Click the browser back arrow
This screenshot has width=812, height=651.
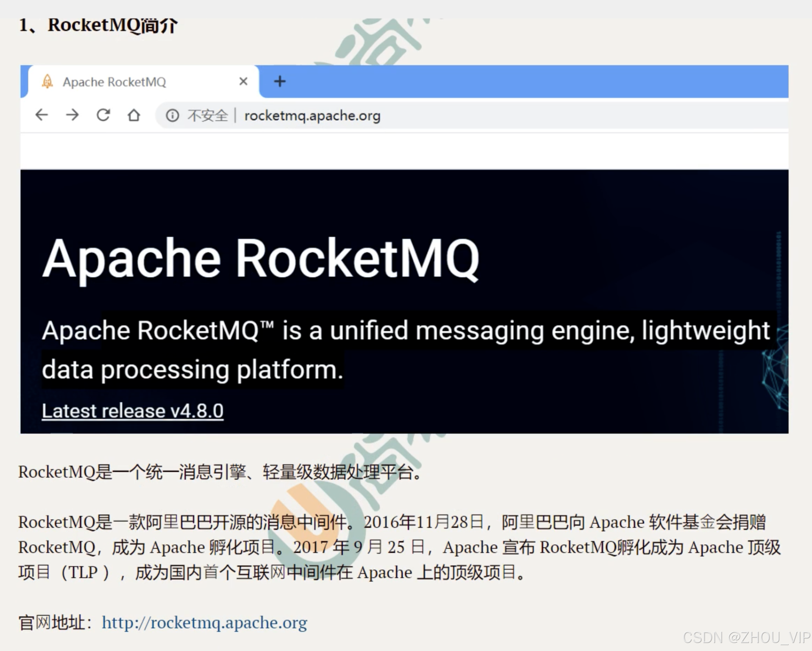(x=42, y=114)
